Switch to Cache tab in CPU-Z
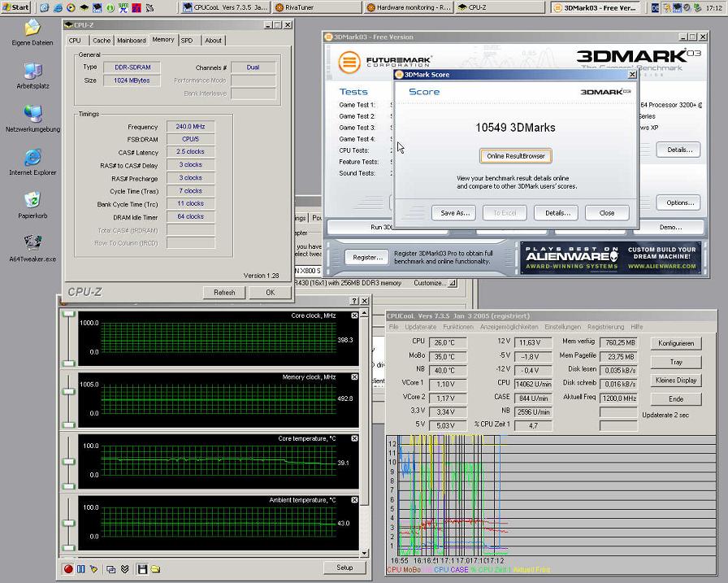The width and height of the screenshot is (728, 583). click(x=102, y=41)
